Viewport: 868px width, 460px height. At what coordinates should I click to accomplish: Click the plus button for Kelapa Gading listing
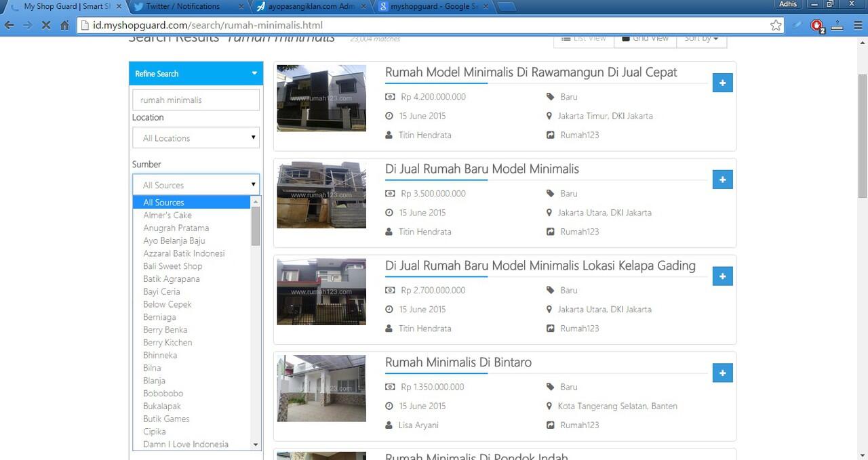pyautogui.click(x=722, y=276)
